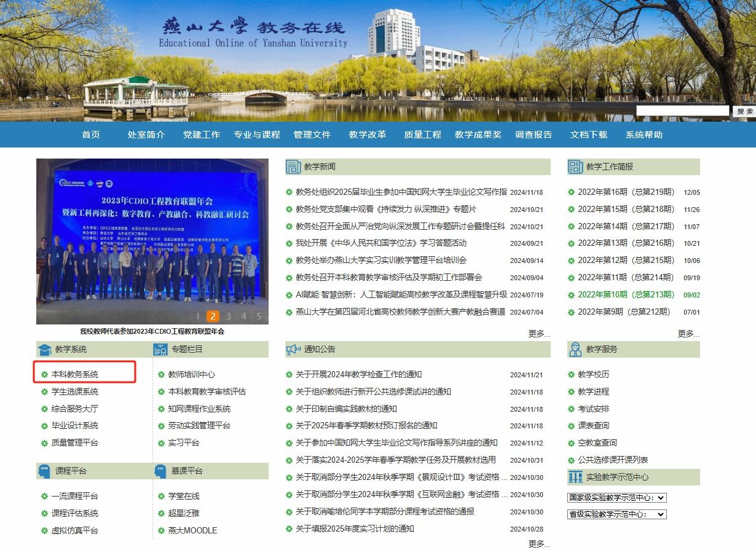Open 专业与课程 in navigation bar
The image size is (756, 550).
click(256, 135)
